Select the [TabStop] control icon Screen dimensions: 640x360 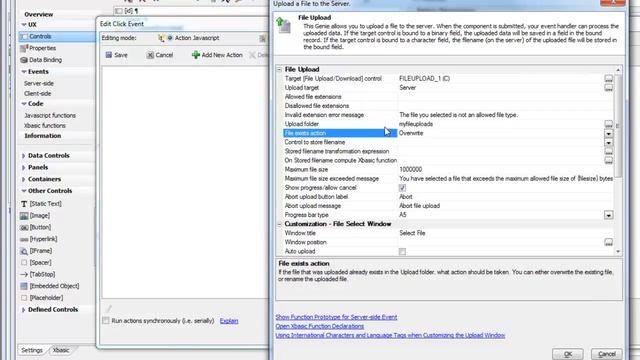[x=24, y=274]
